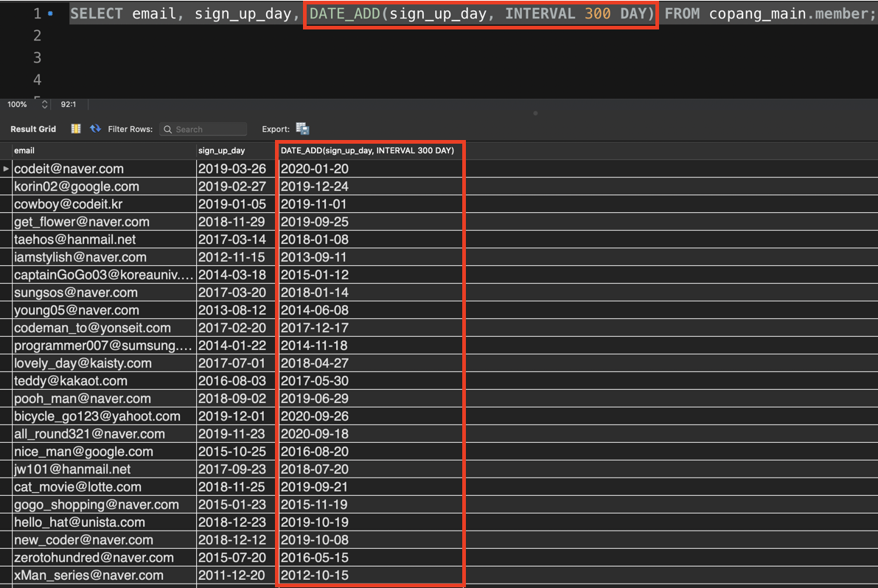Select the zerotohundred@naver.com cell
Viewport: 878px width, 588px height.
click(104, 558)
